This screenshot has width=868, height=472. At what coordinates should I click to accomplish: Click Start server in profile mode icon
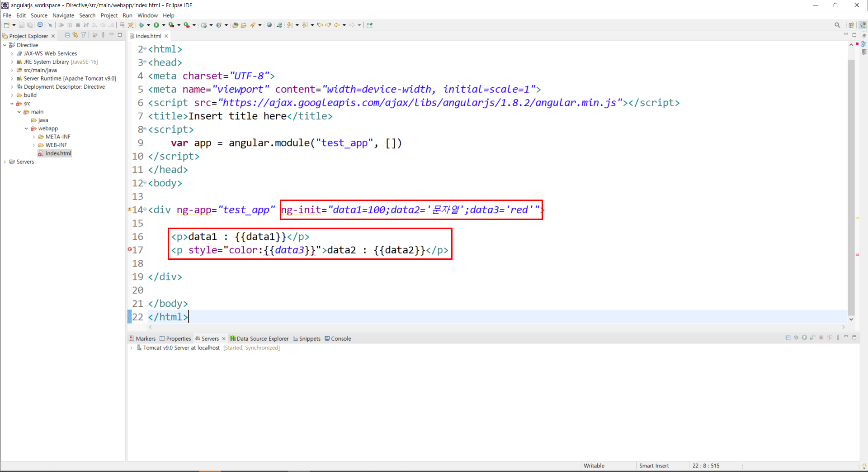813,338
